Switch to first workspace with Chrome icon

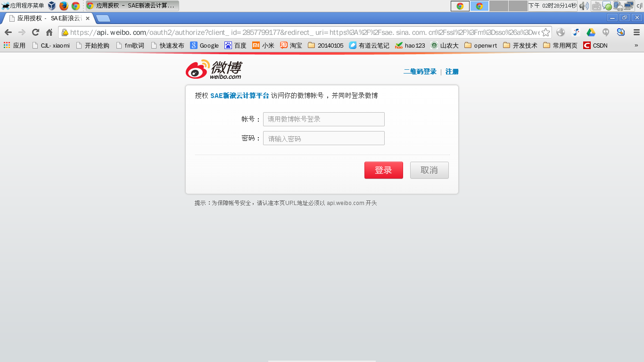pyautogui.click(x=460, y=6)
